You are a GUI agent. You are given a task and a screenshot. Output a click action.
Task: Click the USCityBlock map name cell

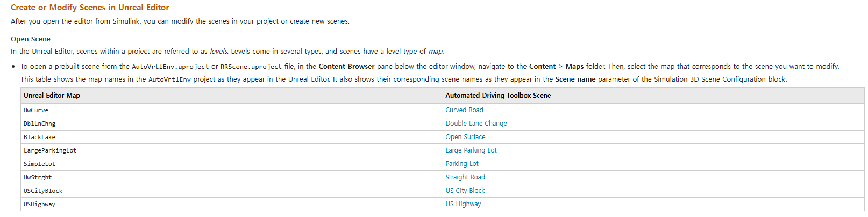(x=232, y=191)
